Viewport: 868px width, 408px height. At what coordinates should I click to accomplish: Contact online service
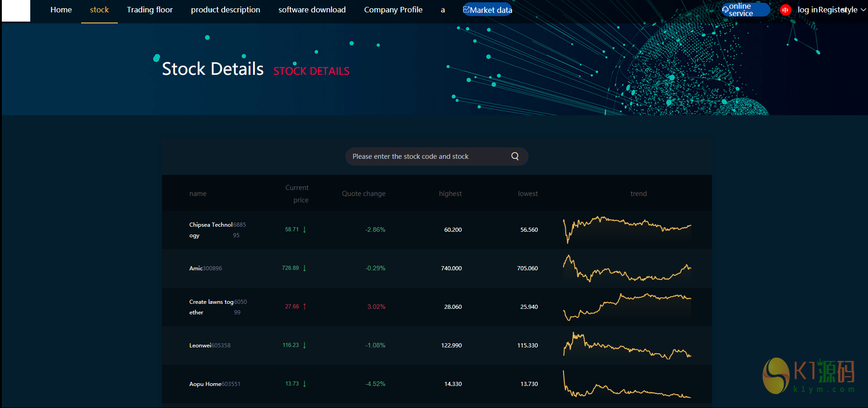pos(746,10)
